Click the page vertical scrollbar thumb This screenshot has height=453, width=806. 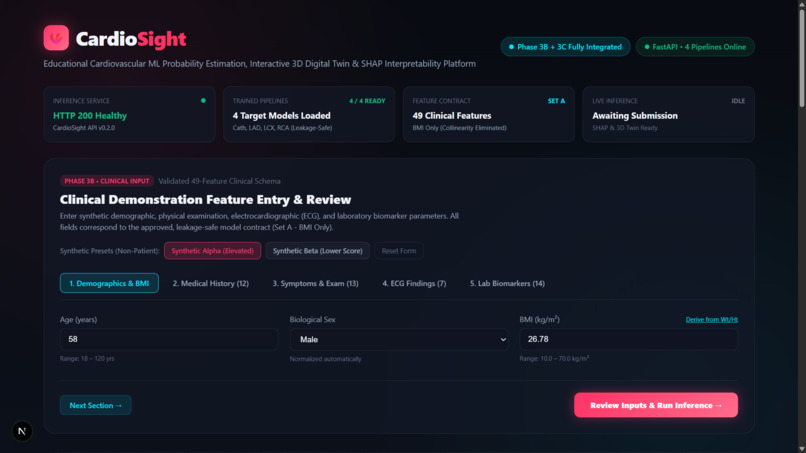click(x=801, y=57)
